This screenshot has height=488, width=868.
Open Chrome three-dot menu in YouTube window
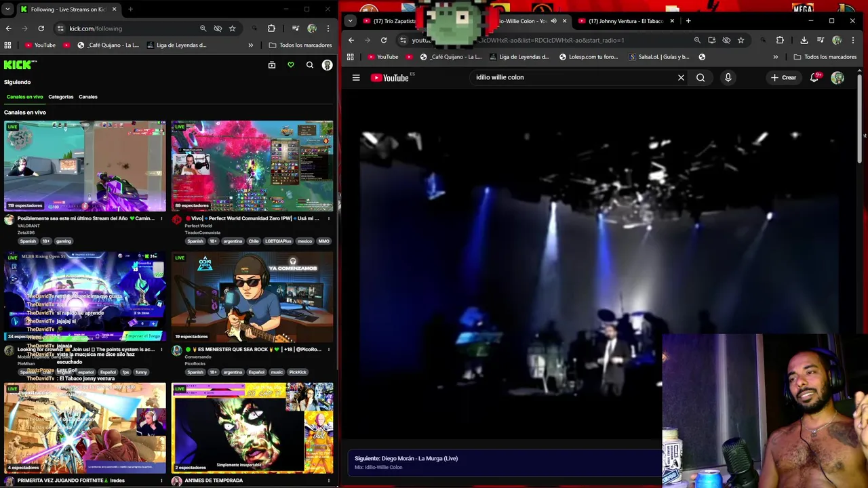pyautogui.click(x=853, y=40)
